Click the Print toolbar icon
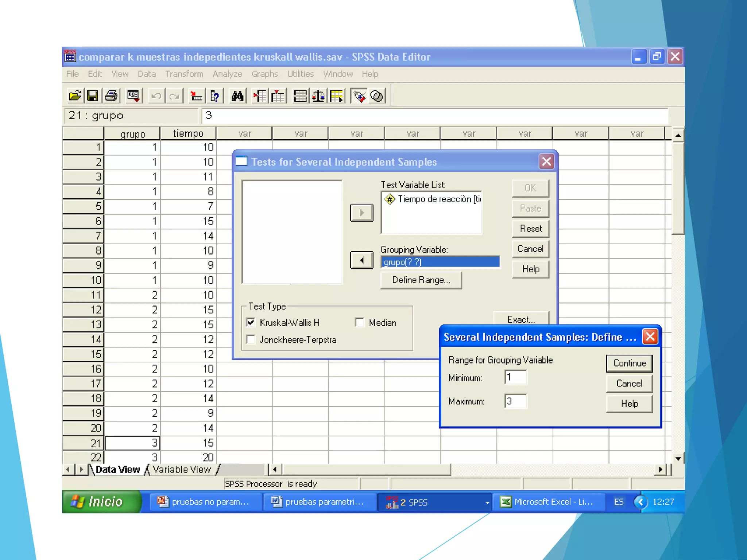This screenshot has width=747, height=560. click(x=111, y=96)
